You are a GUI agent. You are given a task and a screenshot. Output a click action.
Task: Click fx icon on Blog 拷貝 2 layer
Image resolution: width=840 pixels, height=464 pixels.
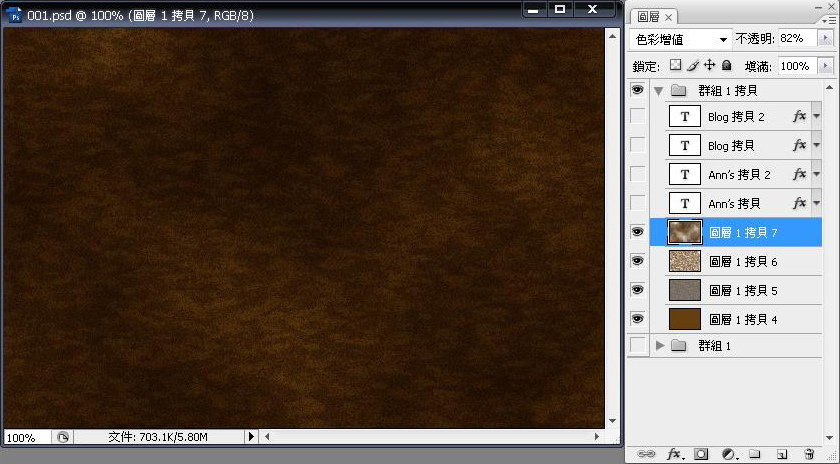click(x=799, y=116)
